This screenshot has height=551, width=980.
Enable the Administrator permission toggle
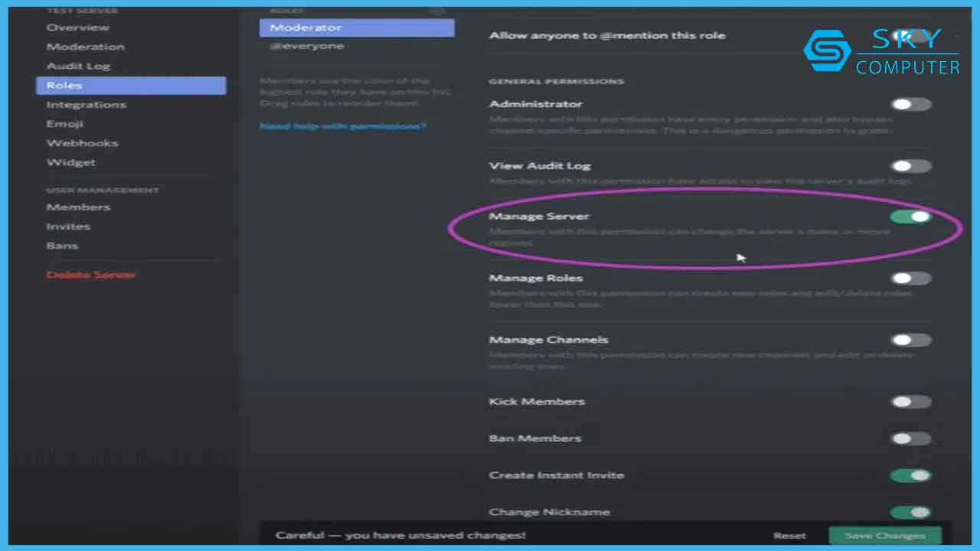911,104
